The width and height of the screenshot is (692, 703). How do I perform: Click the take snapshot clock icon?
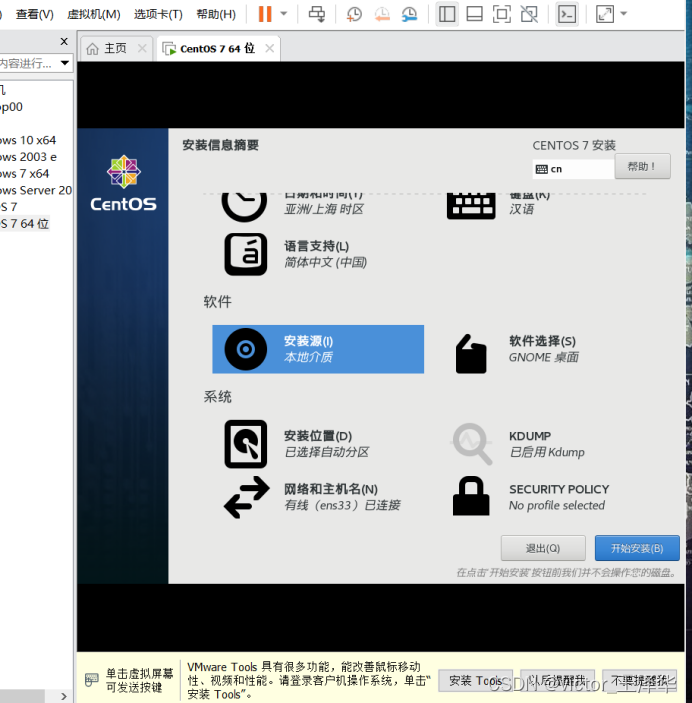point(354,14)
